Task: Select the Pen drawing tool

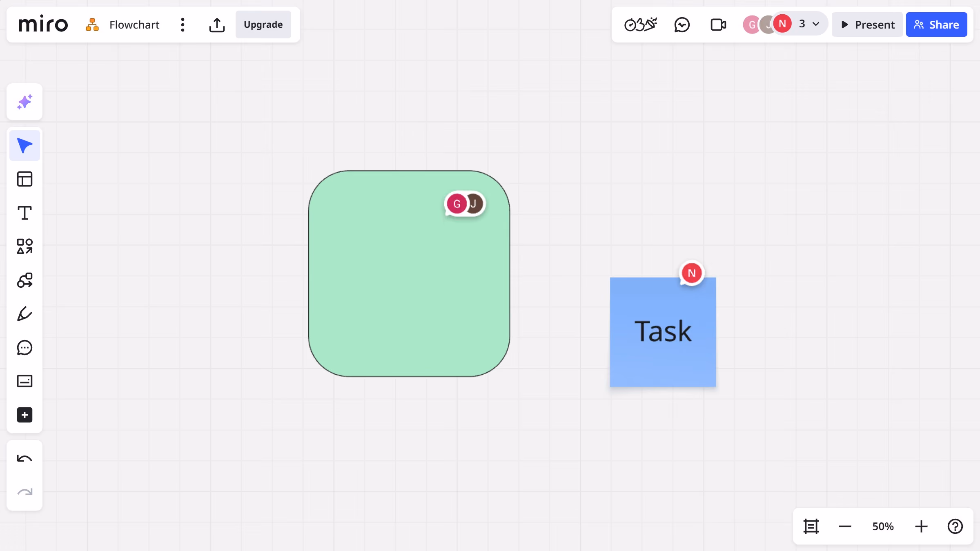Action: 24,314
